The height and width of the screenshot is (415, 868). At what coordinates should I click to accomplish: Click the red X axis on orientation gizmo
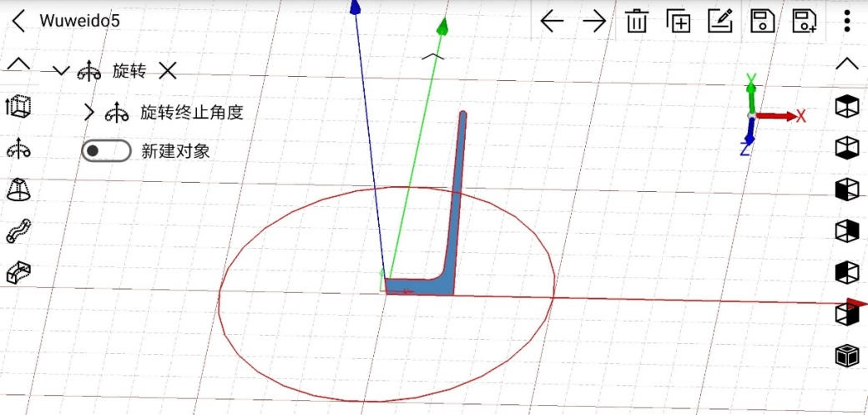pos(780,116)
